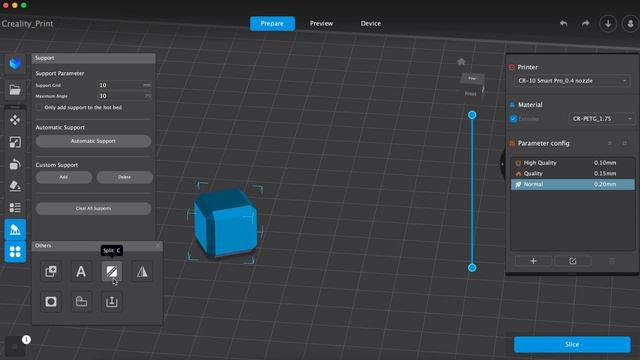Viewport: 640px width, 360px height.
Task: Click the Automatic Support button
Action: click(x=93, y=141)
